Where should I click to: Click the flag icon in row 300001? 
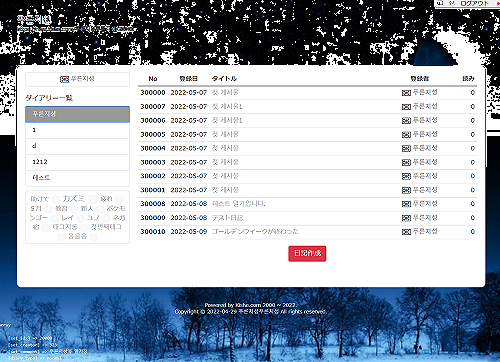pyautogui.click(x=406, y=190)
